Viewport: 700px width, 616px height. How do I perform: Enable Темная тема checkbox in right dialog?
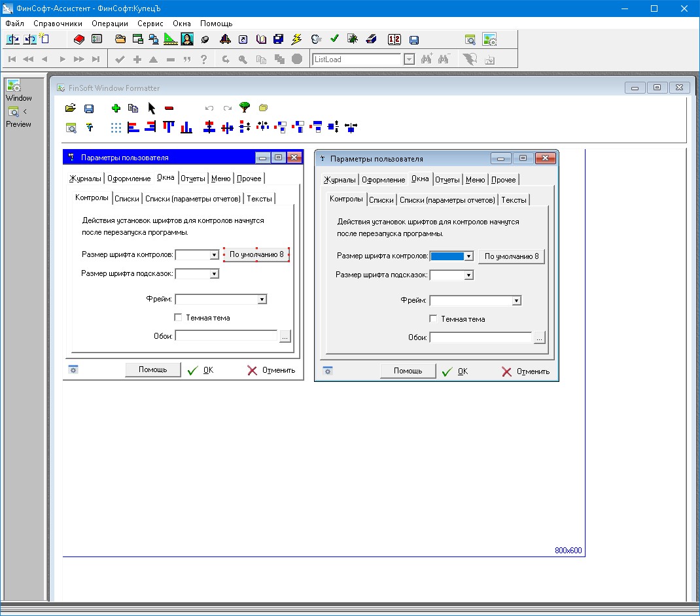click(x=433, y=319)
